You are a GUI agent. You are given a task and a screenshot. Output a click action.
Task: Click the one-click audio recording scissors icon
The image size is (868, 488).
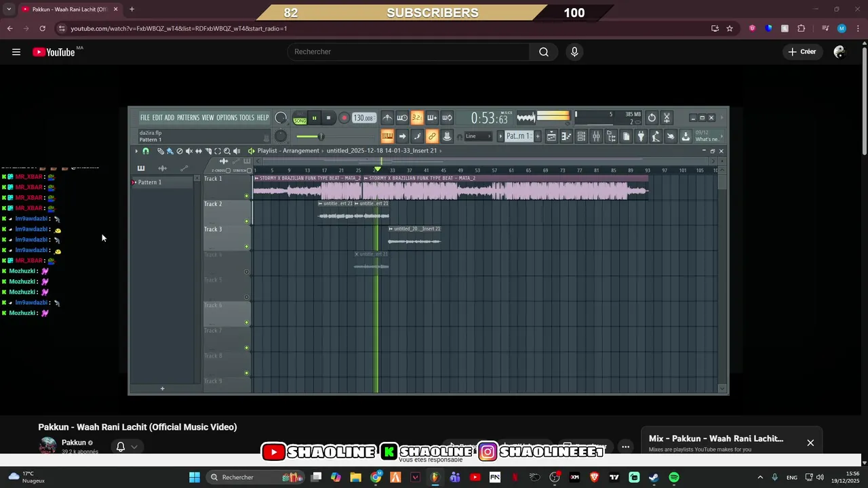(667, 118)
